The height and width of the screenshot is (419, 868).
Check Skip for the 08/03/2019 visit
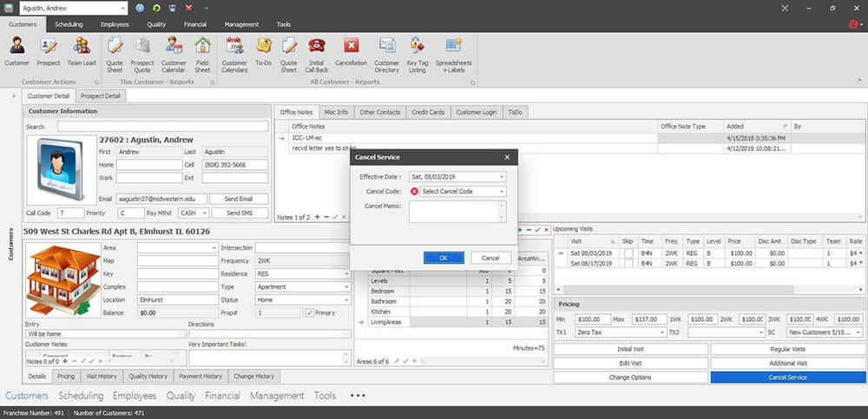coord(628,252)
